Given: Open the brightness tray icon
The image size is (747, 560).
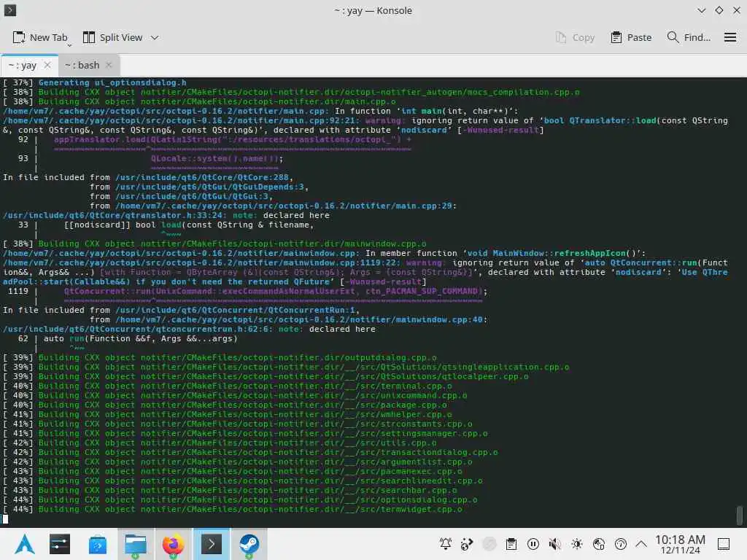Looking at the screenshot, I should click(577, 544).
